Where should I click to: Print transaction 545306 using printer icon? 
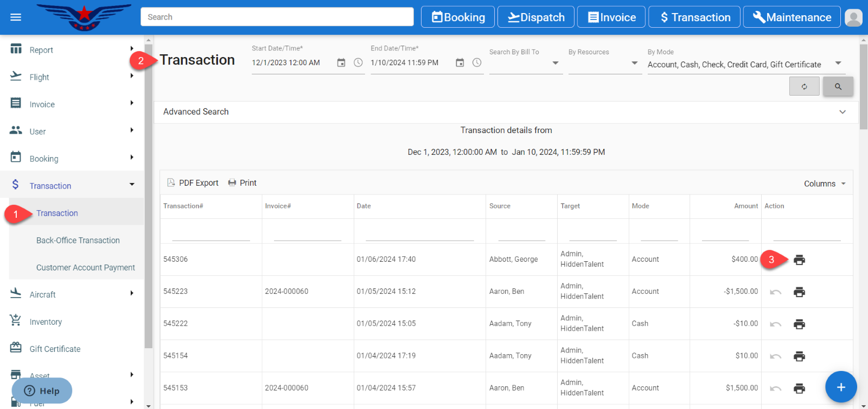point(799,260)
